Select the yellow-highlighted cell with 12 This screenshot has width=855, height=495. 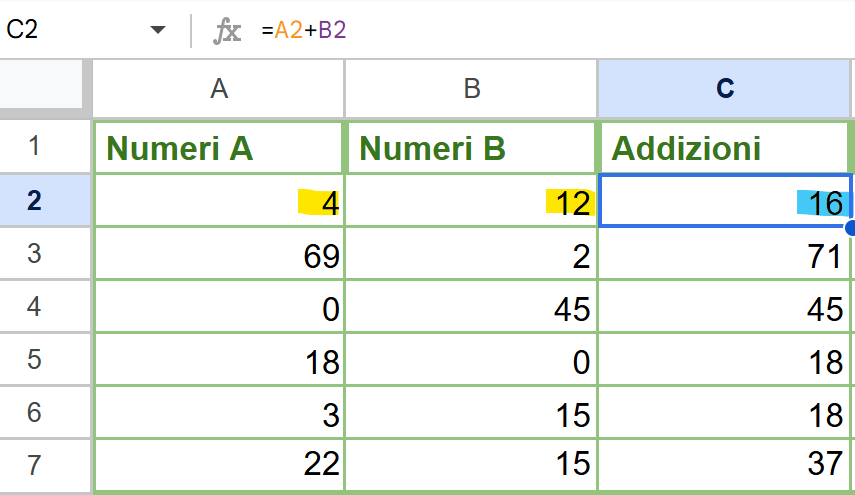(471, 202)
